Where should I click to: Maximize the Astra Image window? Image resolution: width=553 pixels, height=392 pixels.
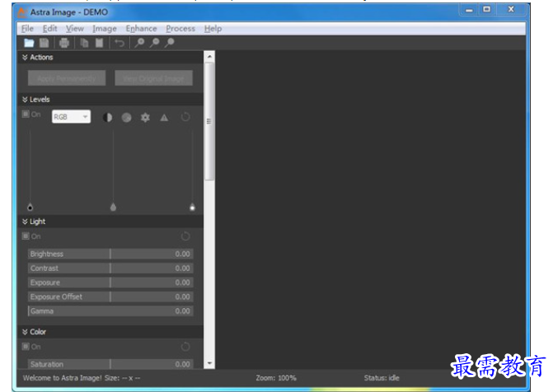coord(487,10)
